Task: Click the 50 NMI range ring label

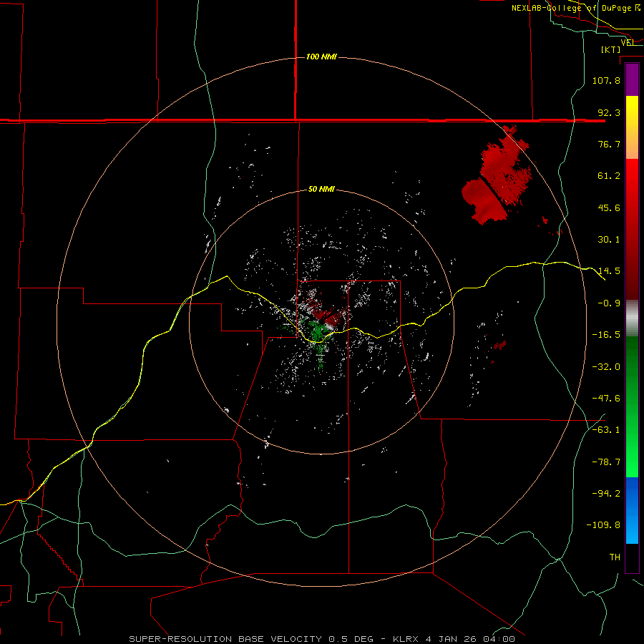Action: [x=321, y=190]
